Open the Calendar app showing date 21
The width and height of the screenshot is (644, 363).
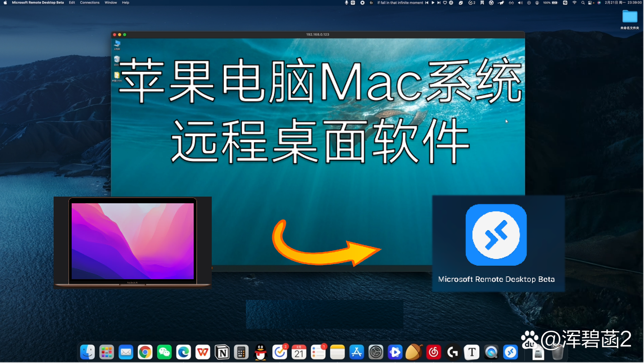(298, 352)
